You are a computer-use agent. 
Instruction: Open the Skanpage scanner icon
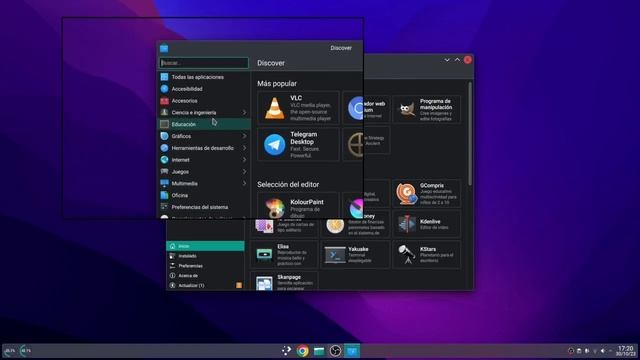point(264,283)
